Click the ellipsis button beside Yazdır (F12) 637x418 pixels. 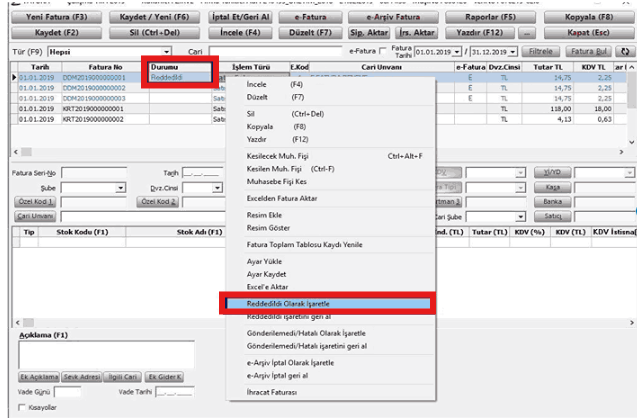tap(526, 33)
